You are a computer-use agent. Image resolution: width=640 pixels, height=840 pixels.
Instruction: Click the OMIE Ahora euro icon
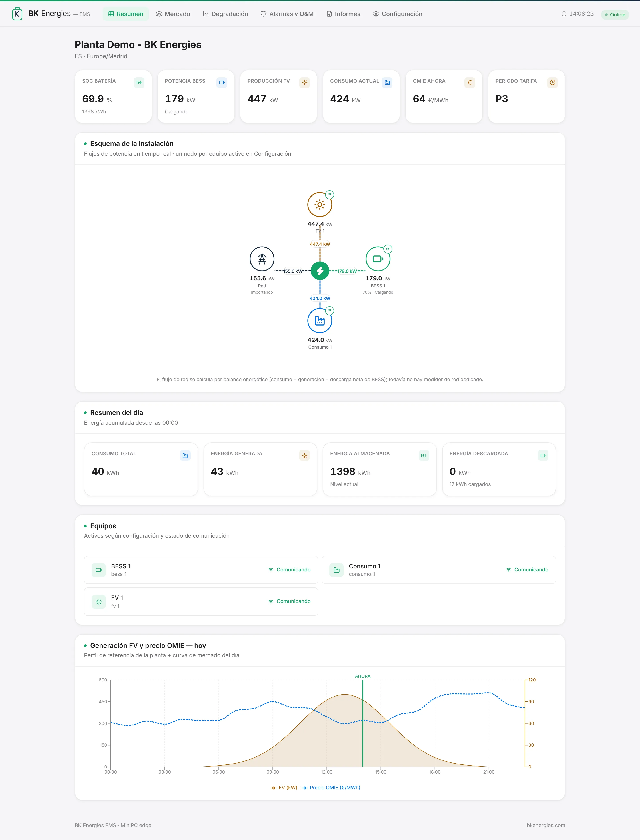(470, 82)
